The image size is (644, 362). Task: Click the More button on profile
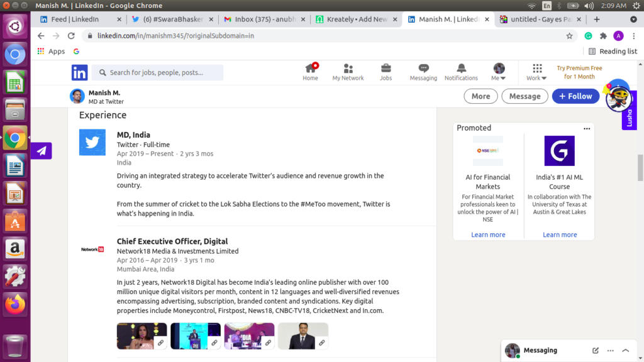(x=480, y=96)
